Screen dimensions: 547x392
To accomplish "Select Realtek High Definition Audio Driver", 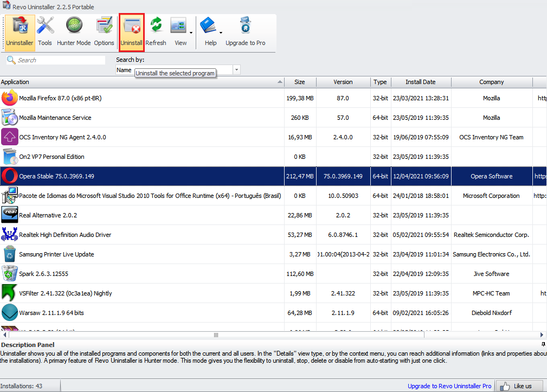I will (65, 235).
